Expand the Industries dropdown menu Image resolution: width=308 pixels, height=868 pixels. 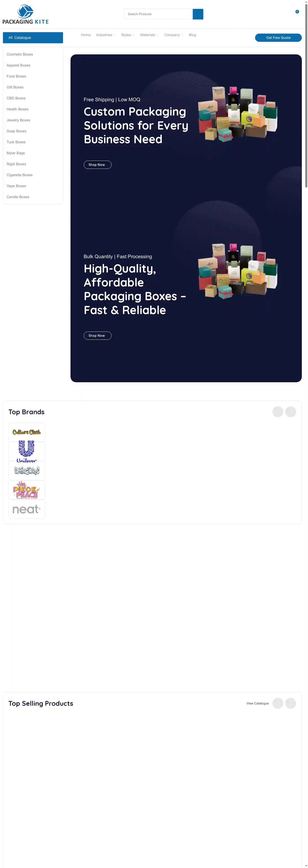106,35
